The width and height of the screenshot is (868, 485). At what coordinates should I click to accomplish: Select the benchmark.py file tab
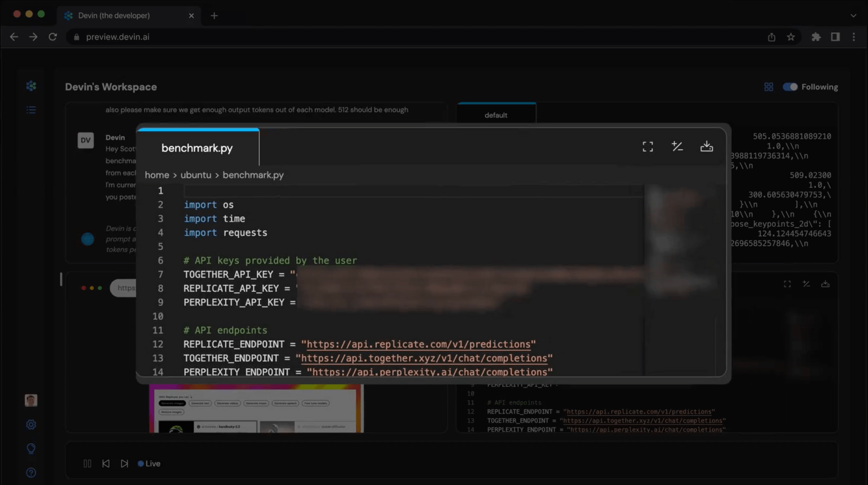[197, 148]
